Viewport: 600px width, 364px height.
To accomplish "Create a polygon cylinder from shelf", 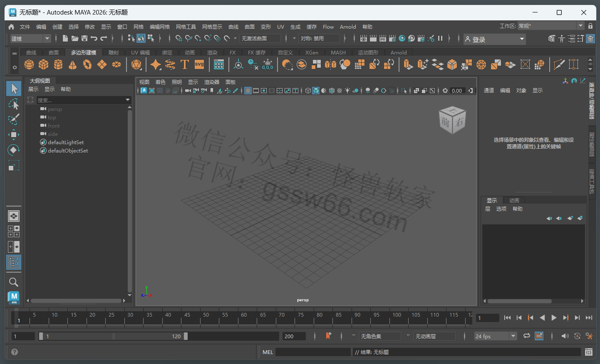I will click(58, 64).
